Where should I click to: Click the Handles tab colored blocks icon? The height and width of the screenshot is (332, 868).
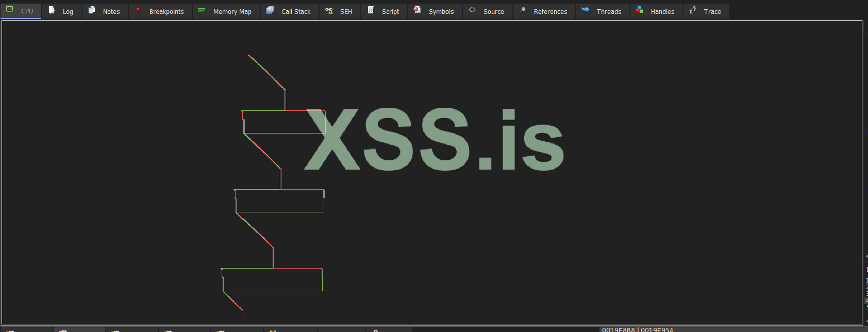[640, 10]
